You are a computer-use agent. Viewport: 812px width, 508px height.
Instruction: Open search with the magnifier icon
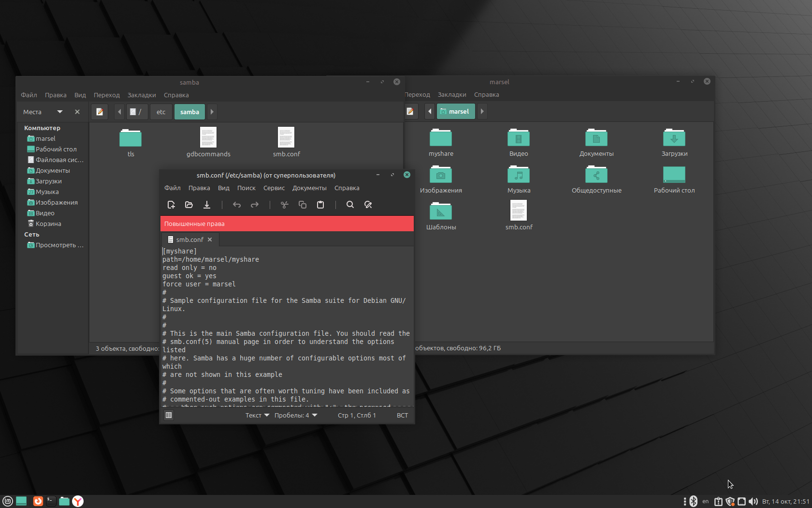tap(350, 205)
